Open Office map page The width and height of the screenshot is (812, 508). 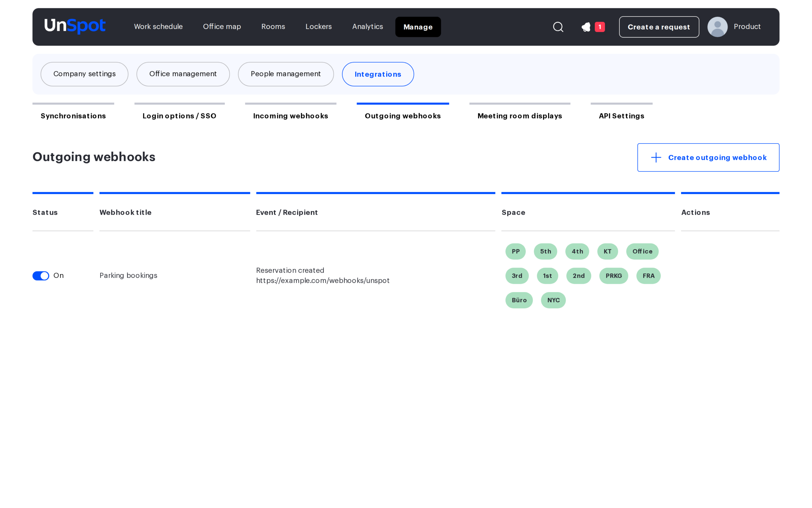coord(222,27)
